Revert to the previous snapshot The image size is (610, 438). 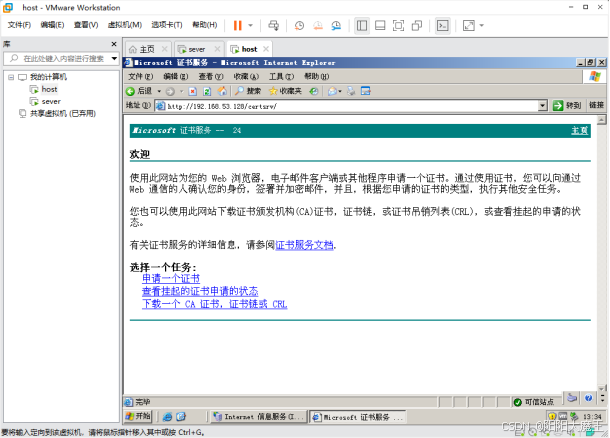(318, 26)
